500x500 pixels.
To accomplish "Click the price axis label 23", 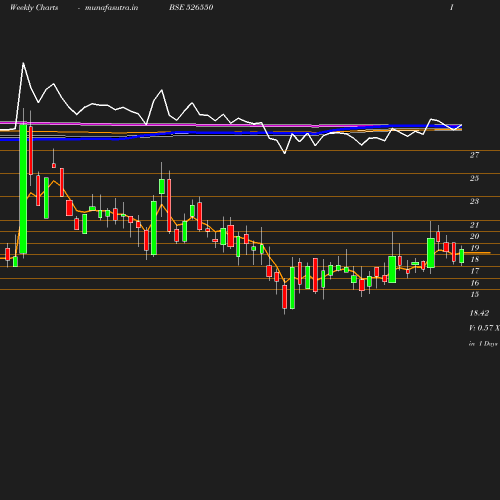I will [474, 201].
